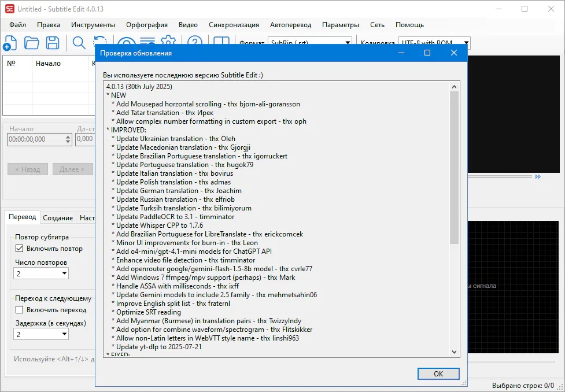Click the Replace icon beside the magnifier
Screen dimensions: 565x392
(99, 40)
